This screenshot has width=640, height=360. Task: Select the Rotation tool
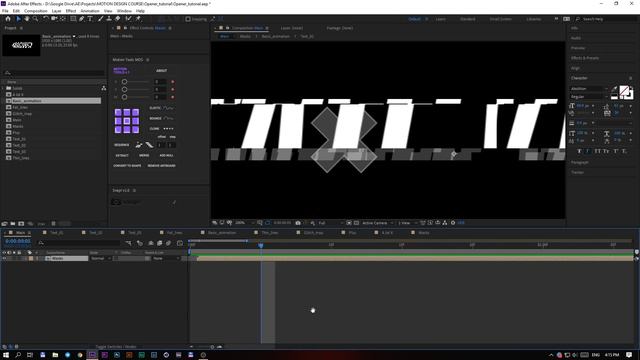pyautogui.click(x=46, y=19)
